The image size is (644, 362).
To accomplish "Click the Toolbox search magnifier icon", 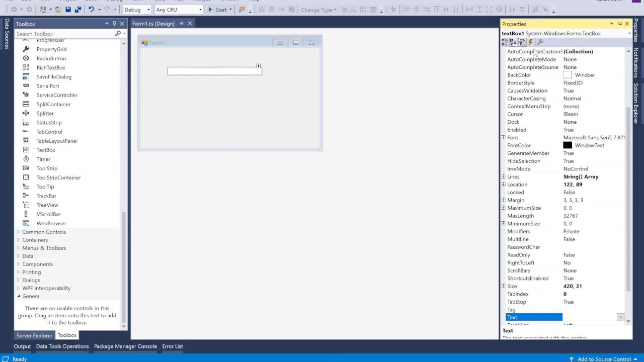I will point(118,34).
